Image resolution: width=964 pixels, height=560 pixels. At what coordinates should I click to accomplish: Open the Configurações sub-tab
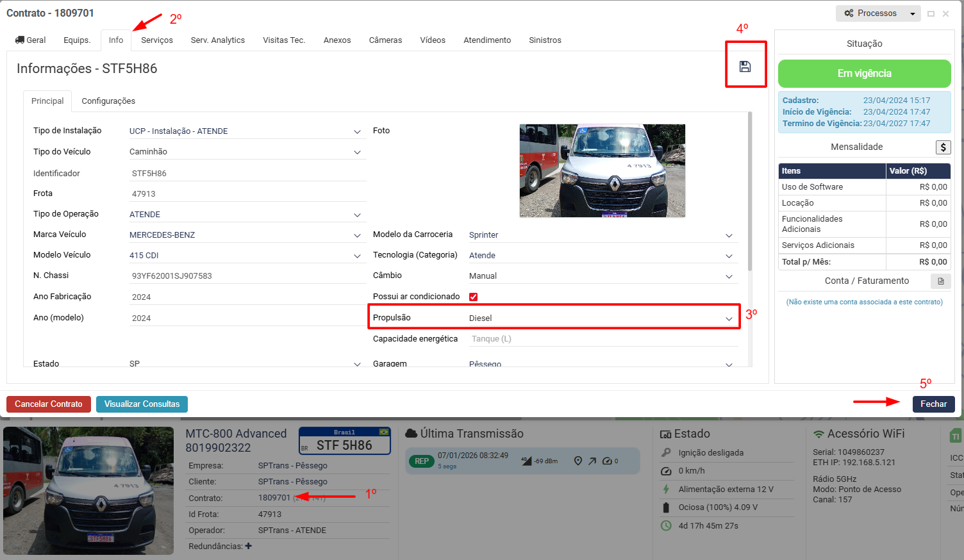[x=108, y=101]
